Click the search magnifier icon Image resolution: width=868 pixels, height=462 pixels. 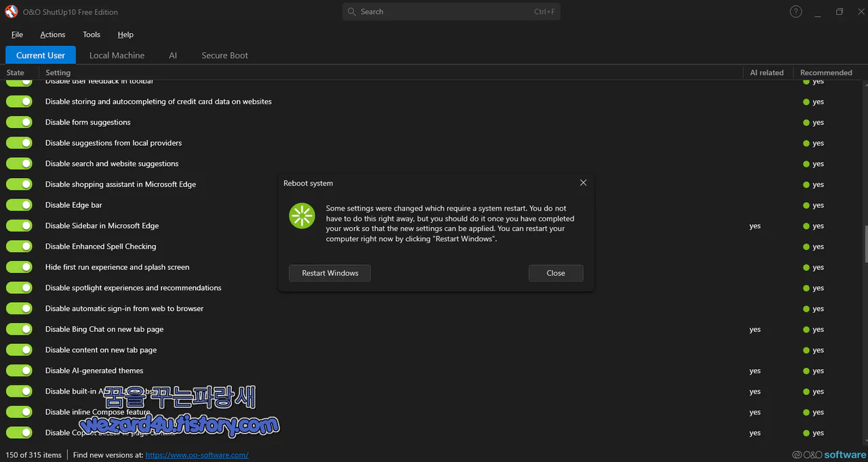click(351, 12)
